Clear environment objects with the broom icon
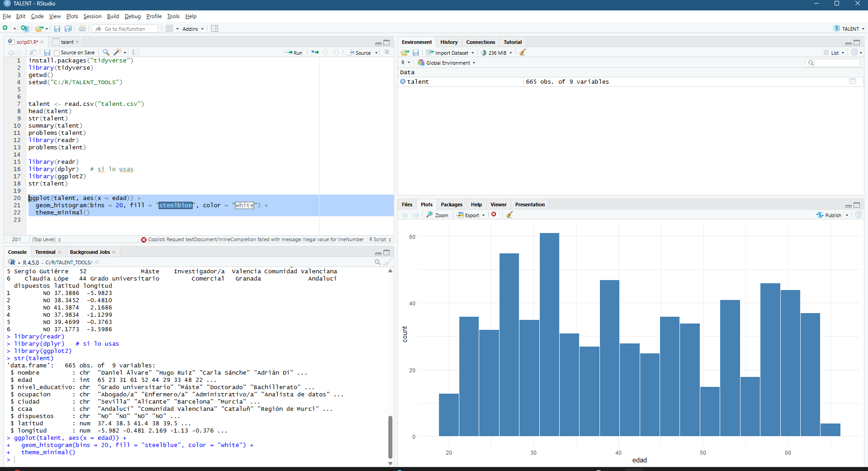Viewport: 868px width, 471px height. pyautogui.click(x=523, y=52)
